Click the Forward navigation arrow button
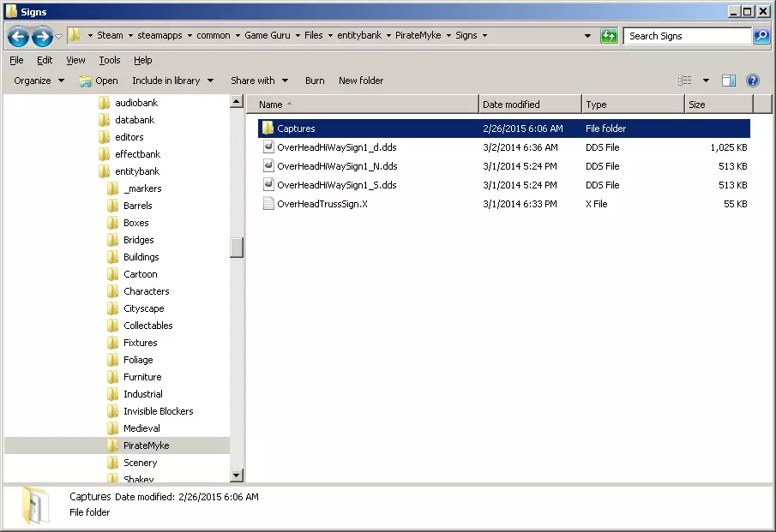This screenshot has width=776, height=532. [42, 36]
